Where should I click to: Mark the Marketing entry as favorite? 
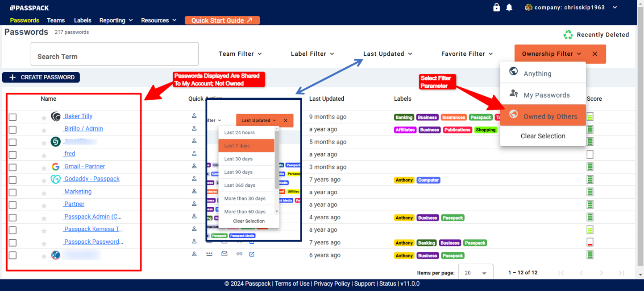click(x=44, y=193)
